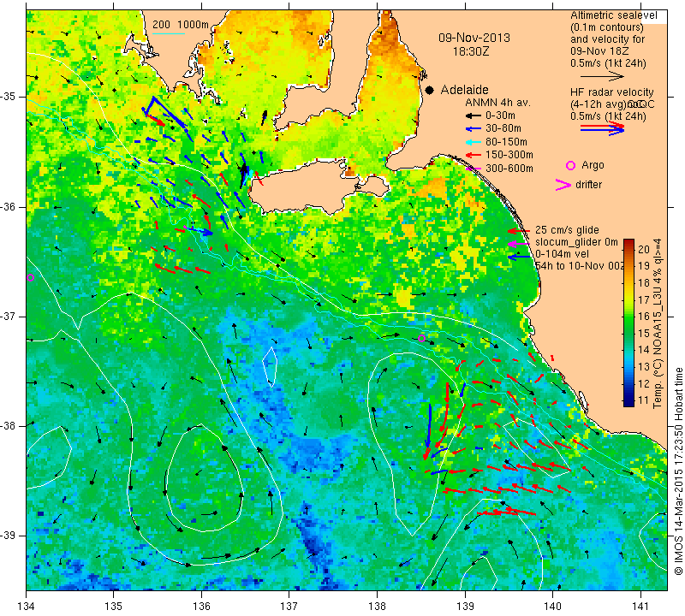
Task: Click the blue 30-80m legend arrow
Action: click(x=473, y=129)
